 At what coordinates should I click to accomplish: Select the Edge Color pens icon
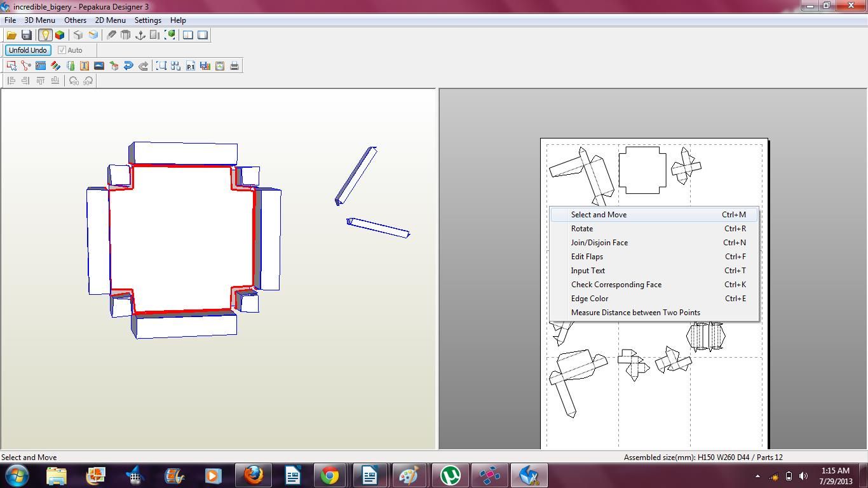(x=56, y=65)
